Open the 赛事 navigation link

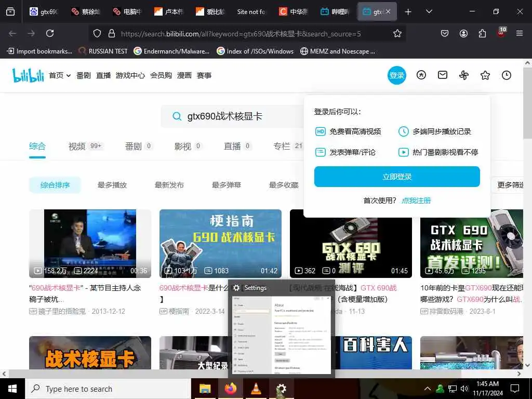(204, 75)
